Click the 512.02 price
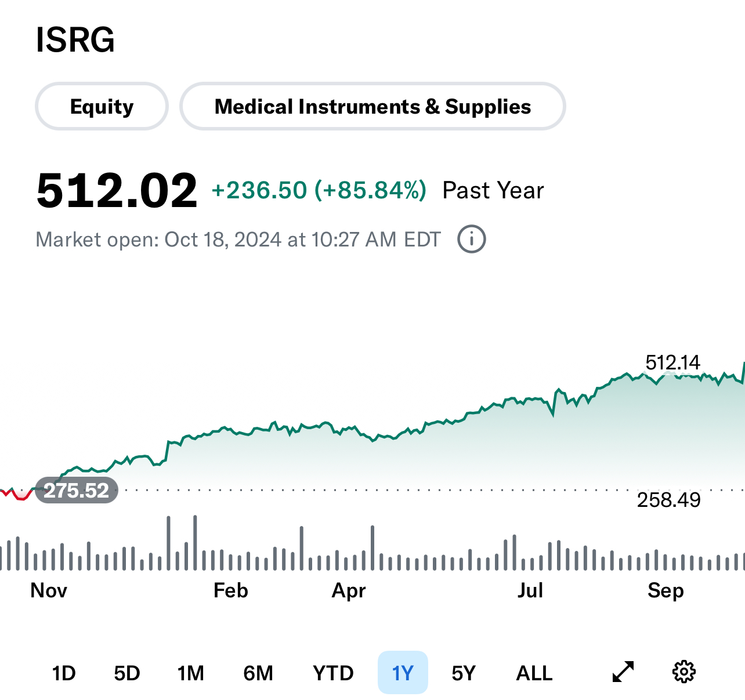Viewport: 745px width, 700px height. (117, 190)
